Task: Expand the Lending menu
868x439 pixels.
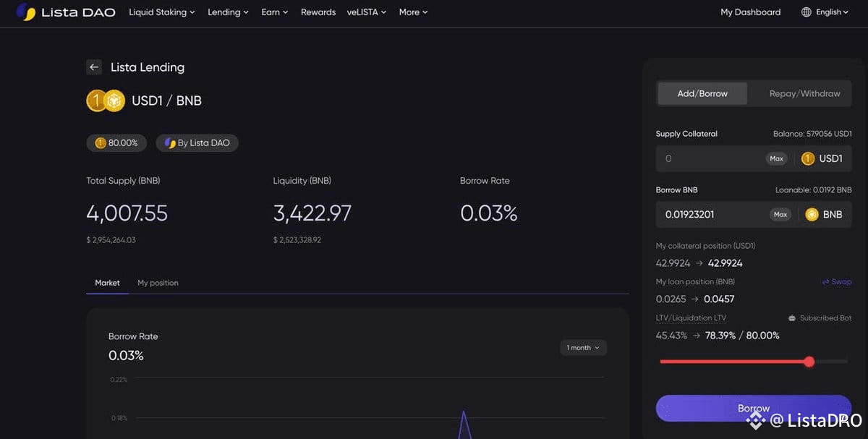Action: pyautogui.click(x=228, y=12)
